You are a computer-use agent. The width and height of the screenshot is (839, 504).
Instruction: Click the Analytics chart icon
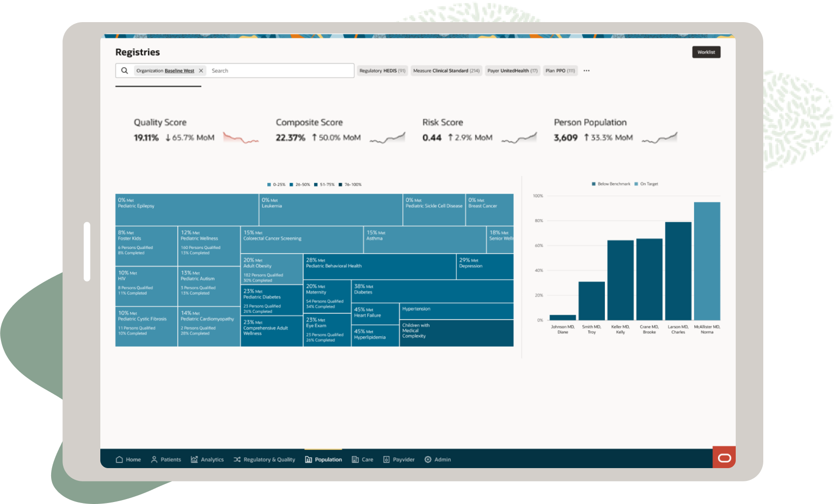(x=194, y=459)
